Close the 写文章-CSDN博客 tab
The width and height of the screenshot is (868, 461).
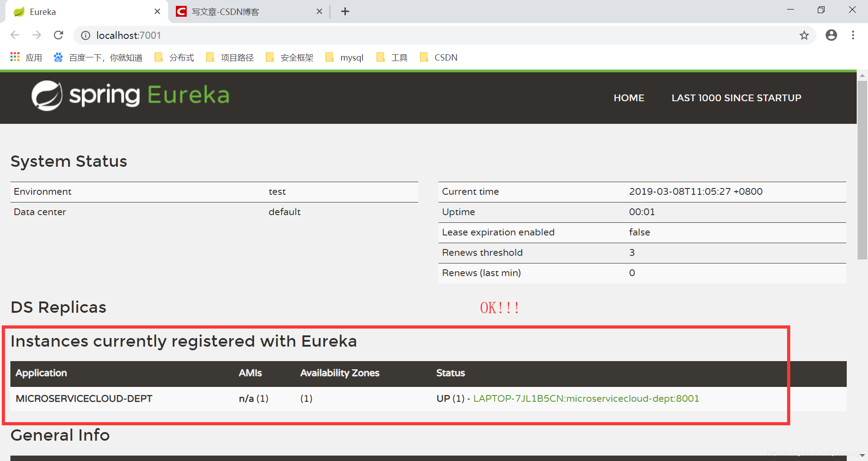tap(319, 12)
